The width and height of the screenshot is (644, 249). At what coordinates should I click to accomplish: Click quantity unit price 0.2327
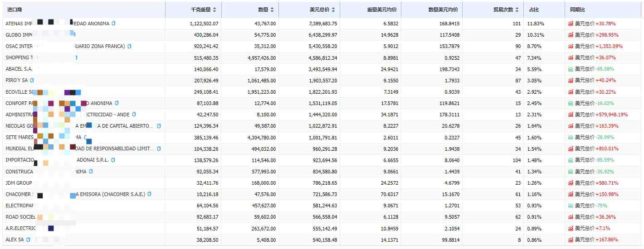(452, 137)
